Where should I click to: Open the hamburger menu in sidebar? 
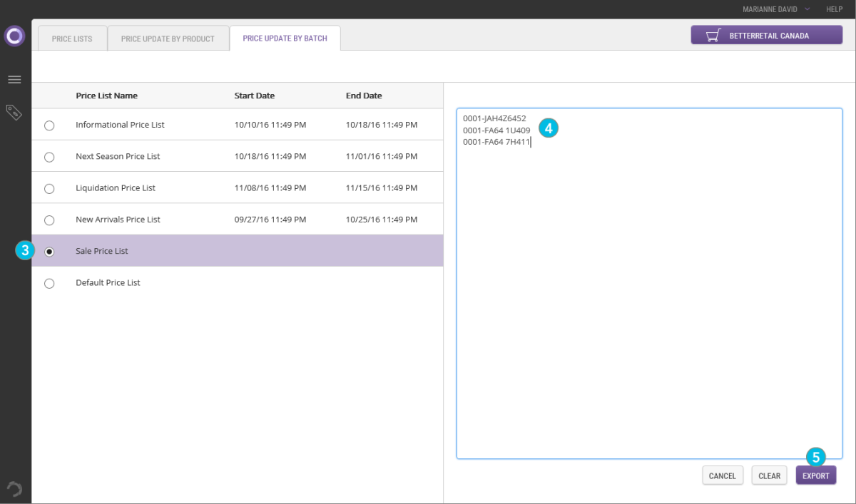coord(14,79)
